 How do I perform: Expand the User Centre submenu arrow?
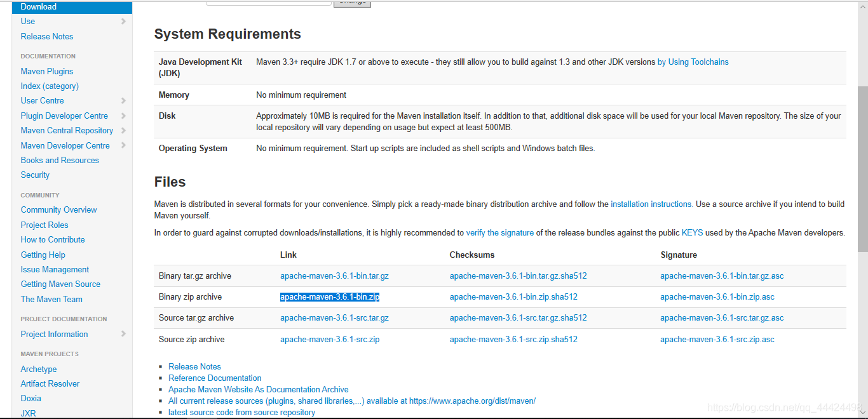[123, 101]
